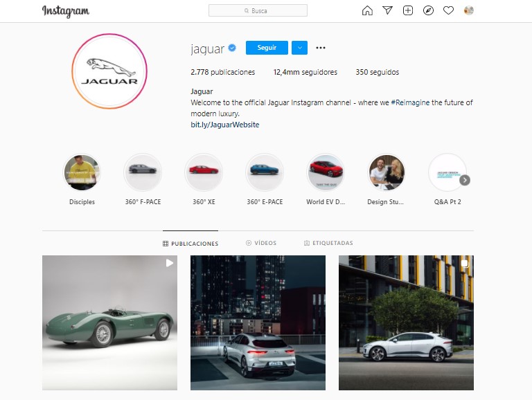Open the 12,4mm seguidores list
532x400 pixels.
[305, 72]
